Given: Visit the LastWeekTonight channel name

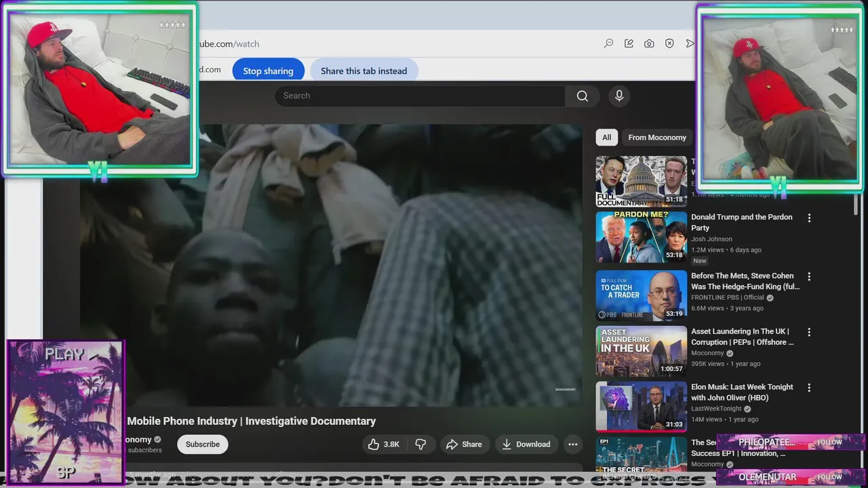Looking at the screenshot, I should coord(716,409).
